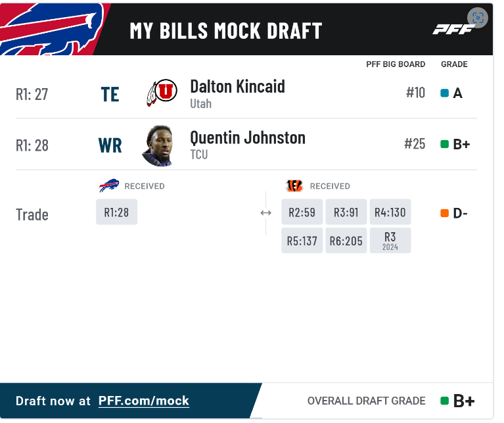The height and width of the screenshot is (423, 504).
Task: Open the PFF.com/mock link
Action: [x=144, y=401]
